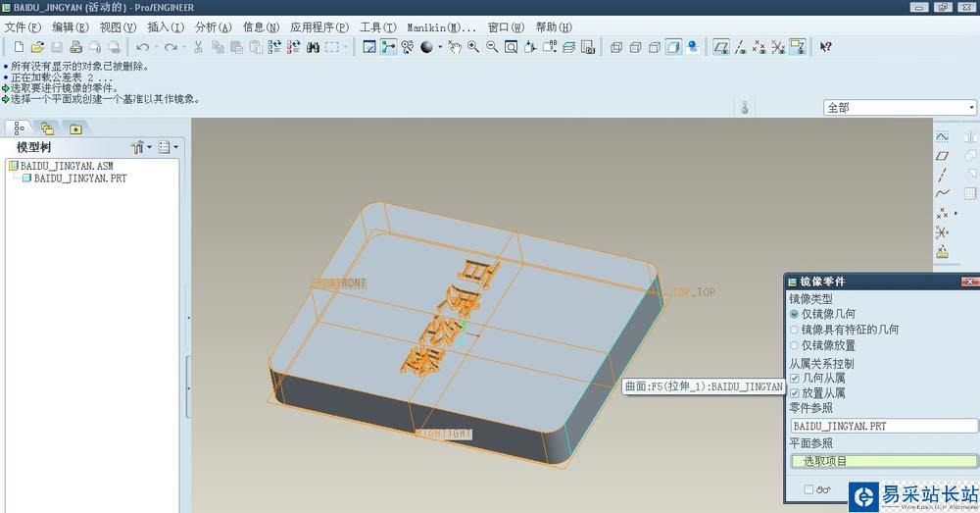
Task: Switch to hidden line display icon
Action: point(635,47)
